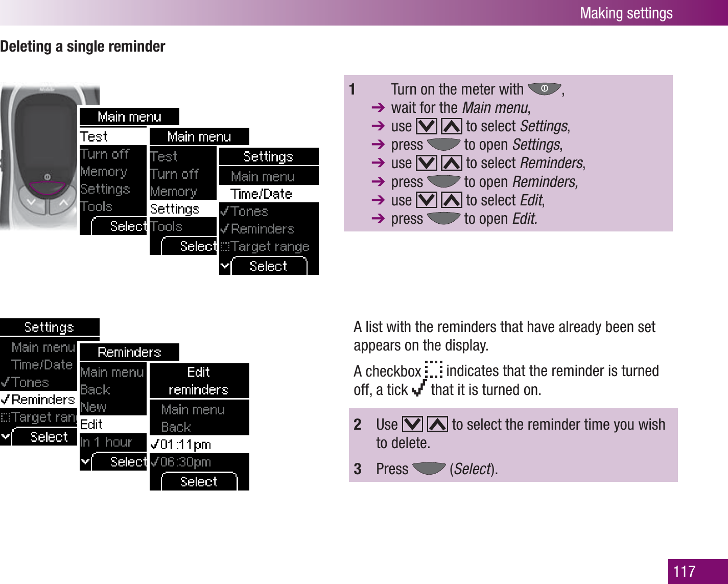Viewport: 728px width, 584px height.
Task: Select highlighted 'Reminders' in the lower Settings screen
Action: (38, 400)
